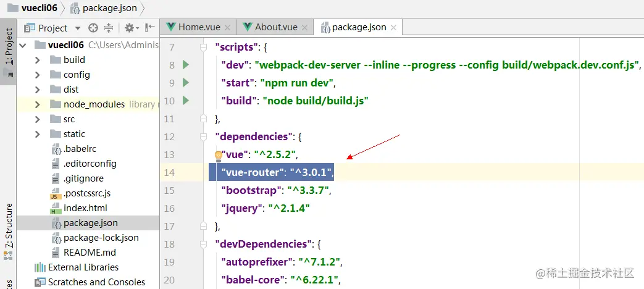Click the locate/scroll-from-source target icon
The image size is (644, 289).
pyautogui.click(x=94, y=28)
